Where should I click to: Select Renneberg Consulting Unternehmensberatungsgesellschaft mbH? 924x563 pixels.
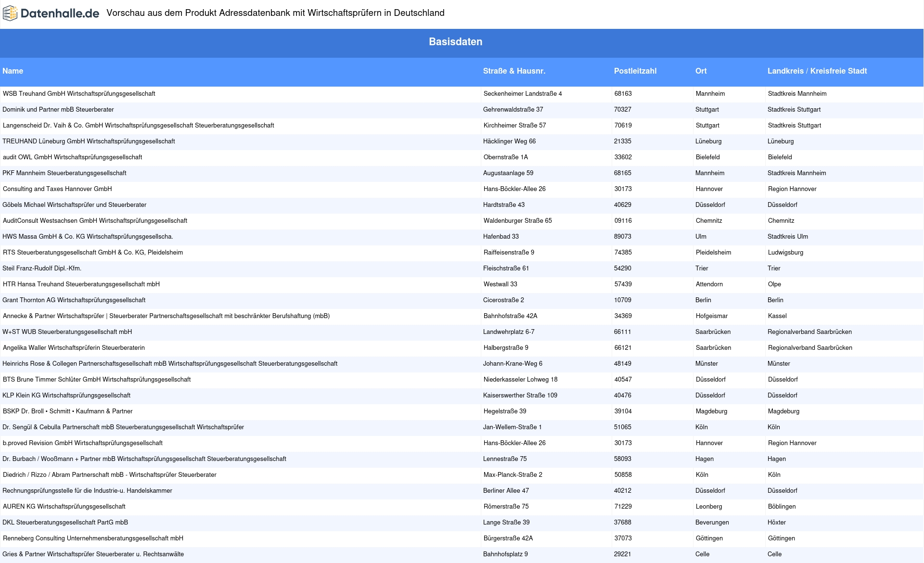93,538
